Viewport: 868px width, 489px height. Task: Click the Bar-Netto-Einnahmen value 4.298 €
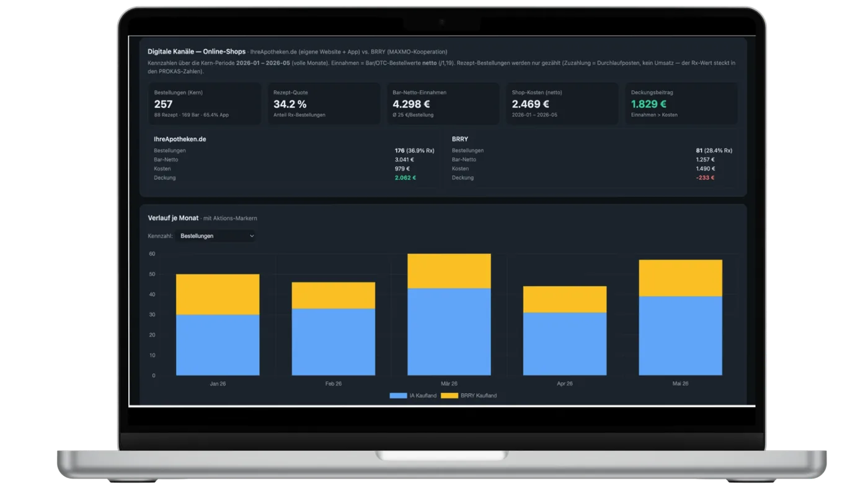click(x=411, y=104)
